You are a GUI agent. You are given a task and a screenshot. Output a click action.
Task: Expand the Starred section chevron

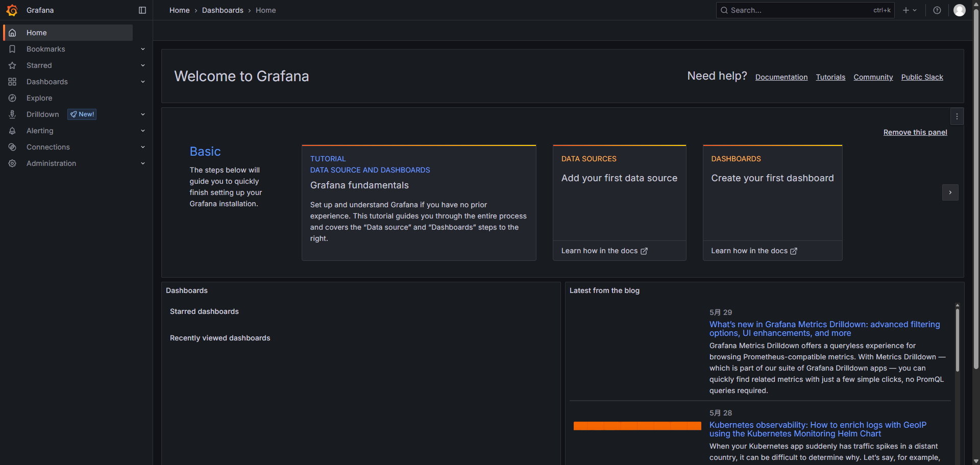[143, 65]
